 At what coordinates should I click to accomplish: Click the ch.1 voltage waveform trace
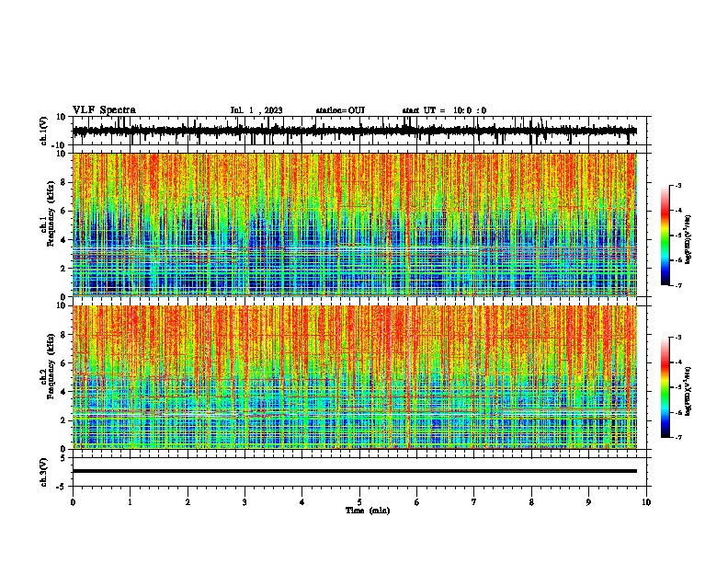click(354, 131)
